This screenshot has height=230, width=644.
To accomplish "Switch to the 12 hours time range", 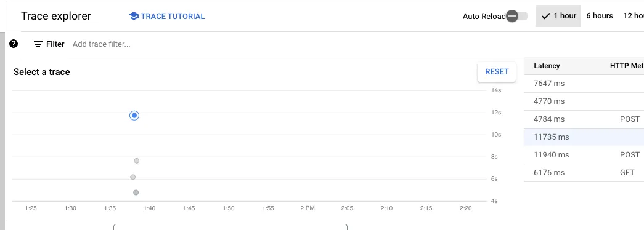I will [x=633, y=16].
